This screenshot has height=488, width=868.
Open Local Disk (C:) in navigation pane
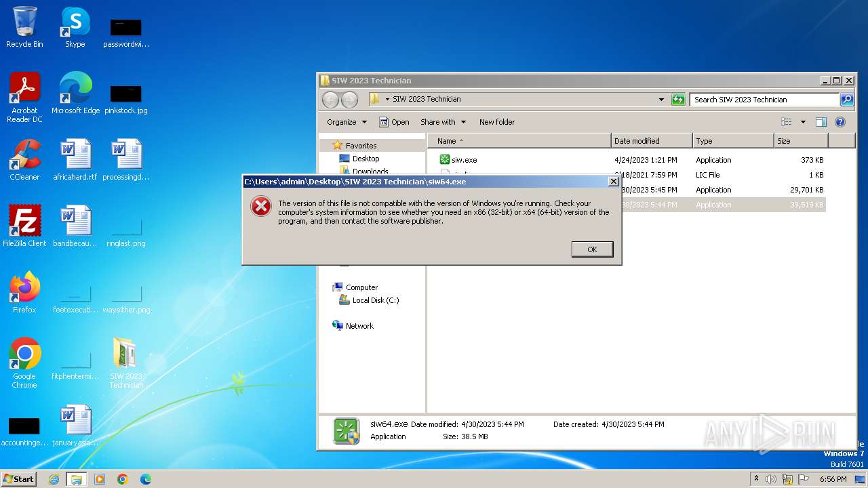(376, 300)
